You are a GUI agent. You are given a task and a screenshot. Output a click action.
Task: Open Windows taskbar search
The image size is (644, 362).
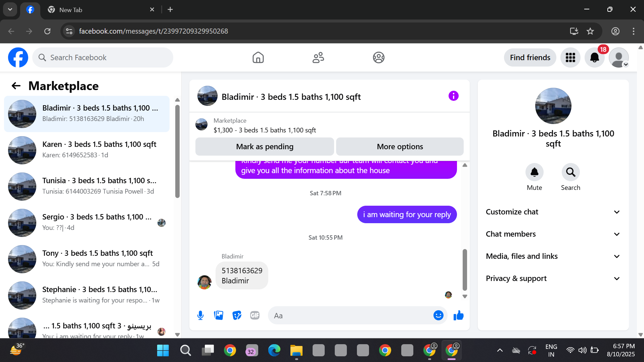pos(185,350)
